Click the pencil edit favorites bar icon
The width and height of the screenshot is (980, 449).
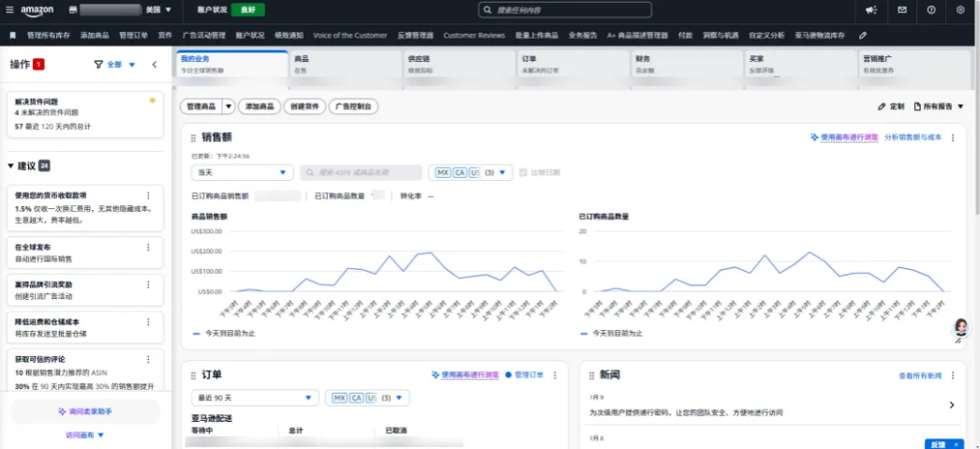point(863,36)
